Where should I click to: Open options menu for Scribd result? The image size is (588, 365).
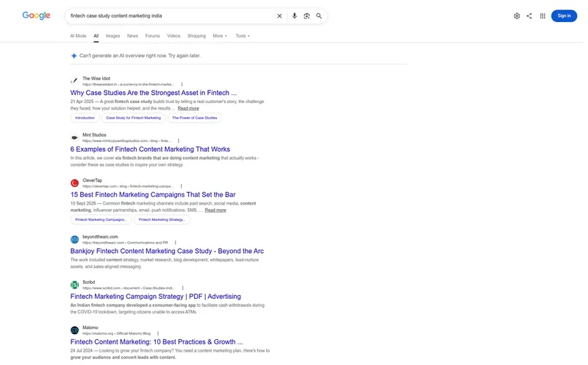182,288
